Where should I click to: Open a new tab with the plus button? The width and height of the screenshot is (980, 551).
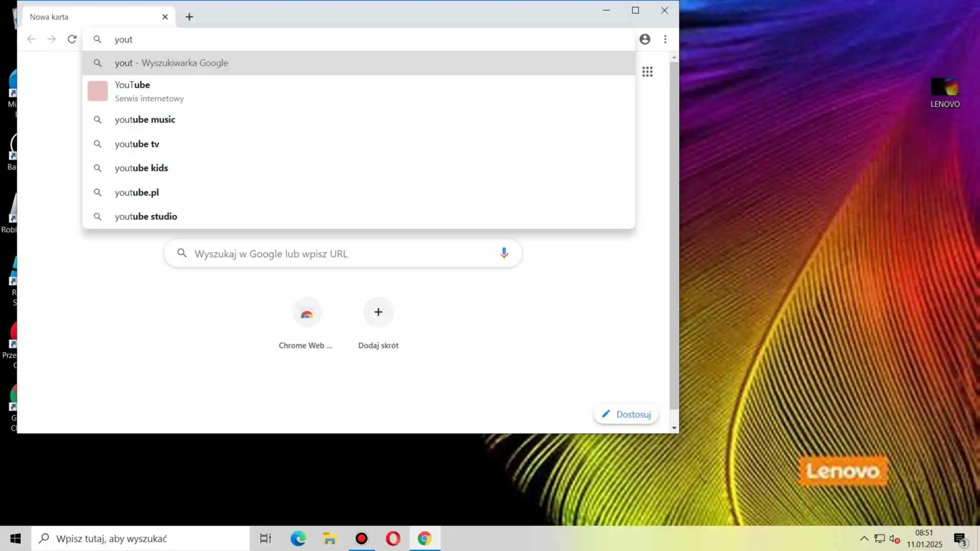[x=189, y=17]
